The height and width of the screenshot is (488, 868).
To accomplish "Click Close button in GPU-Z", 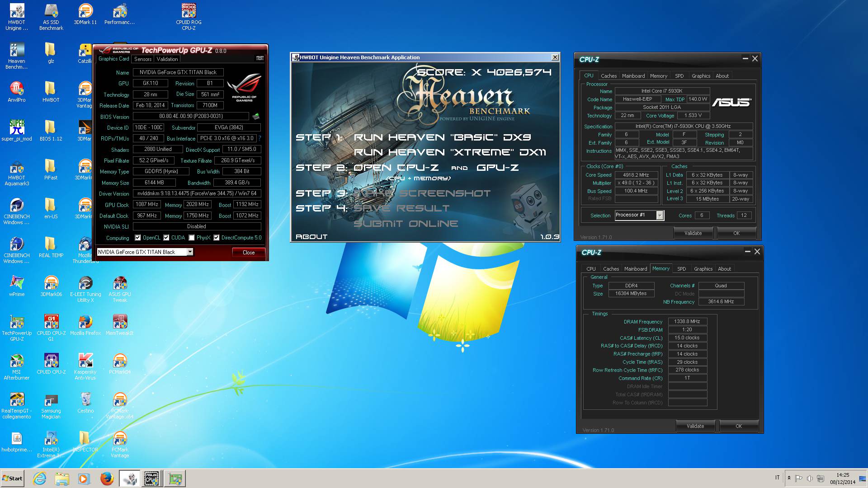I will tap(248, 253).
